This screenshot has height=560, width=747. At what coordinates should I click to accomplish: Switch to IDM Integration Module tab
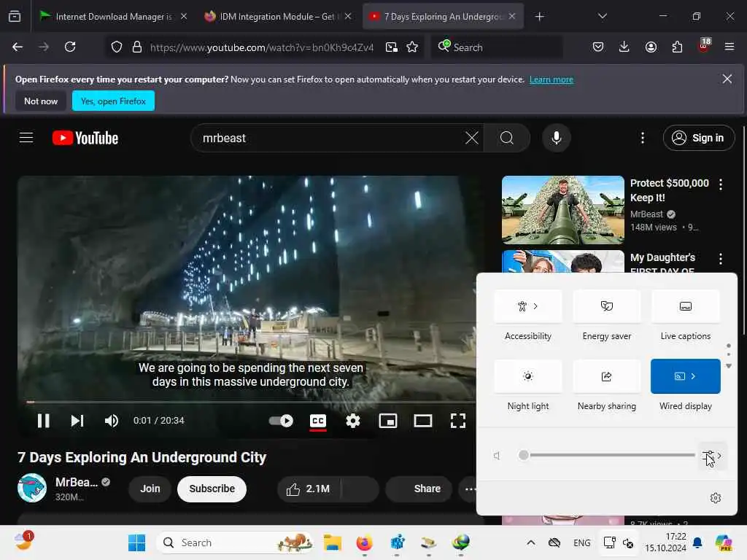276,17
